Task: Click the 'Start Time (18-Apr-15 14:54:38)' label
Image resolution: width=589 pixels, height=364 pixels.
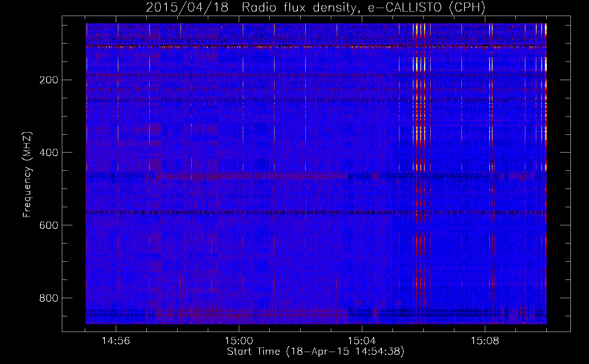Action: click(316, 352)
